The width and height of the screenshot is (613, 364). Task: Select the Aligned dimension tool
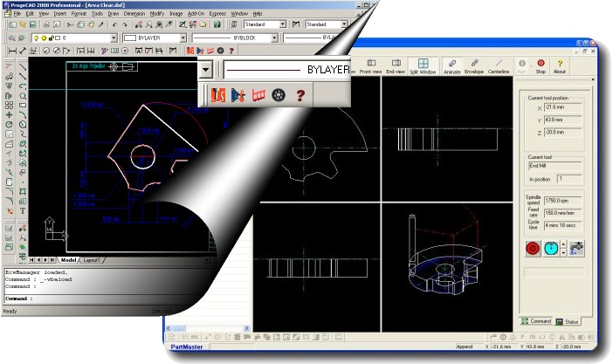click(x=23, y=51)
